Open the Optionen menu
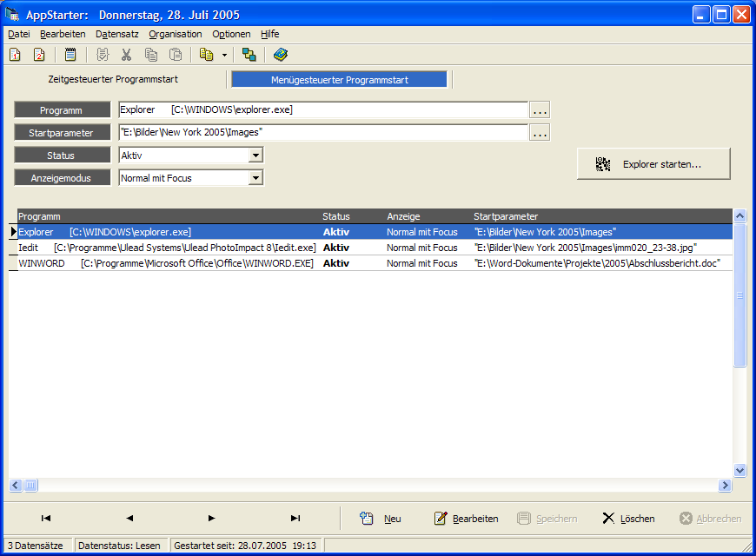756x556 pixels. pos(231,34)
